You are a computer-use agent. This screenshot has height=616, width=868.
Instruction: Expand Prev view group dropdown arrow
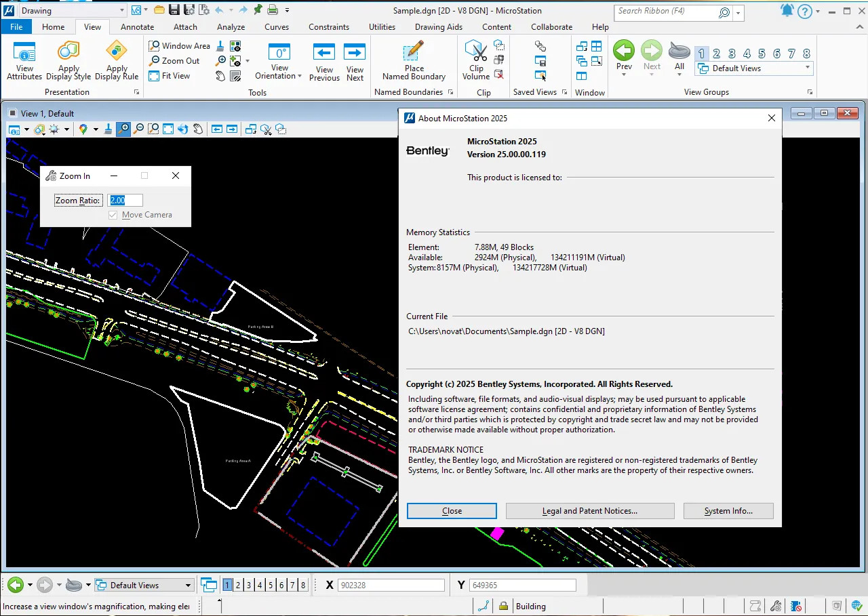pos(624,75)
